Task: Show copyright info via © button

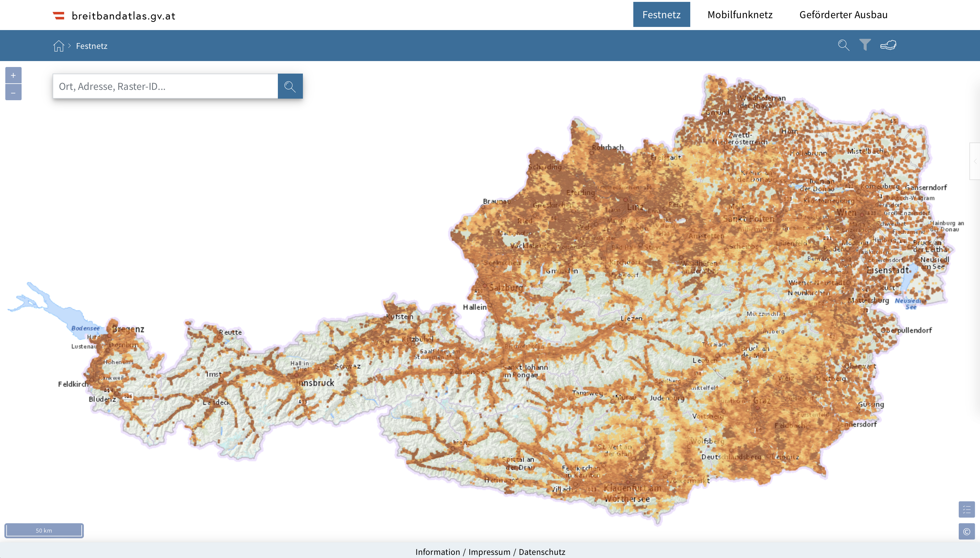Action: point(966,532)
